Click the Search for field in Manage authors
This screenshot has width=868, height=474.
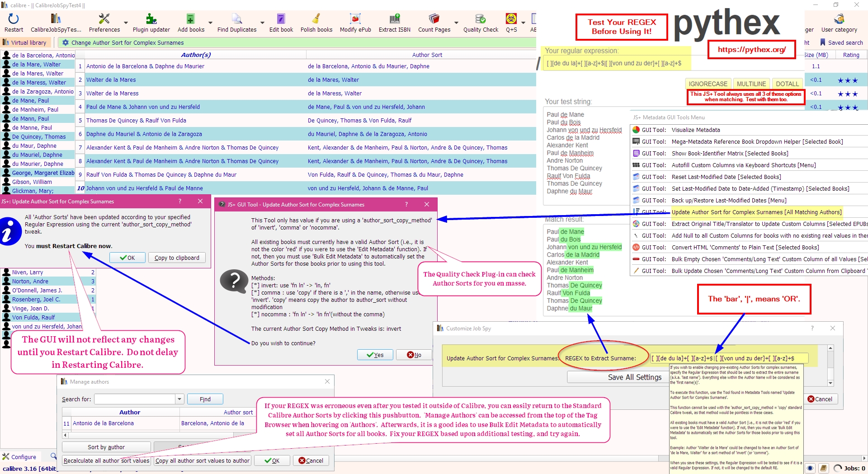pyautogui.click(x=134, y=399)
